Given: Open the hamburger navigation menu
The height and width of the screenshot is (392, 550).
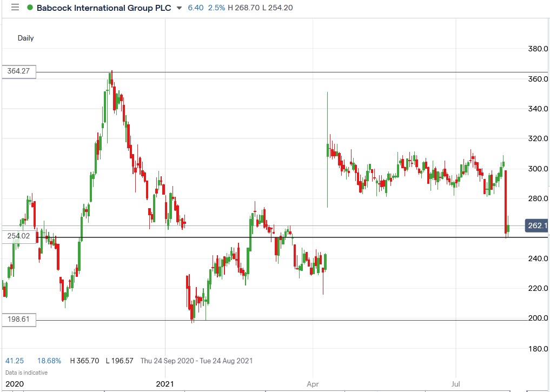Looking at the screenshot, I should coord(15,8).
